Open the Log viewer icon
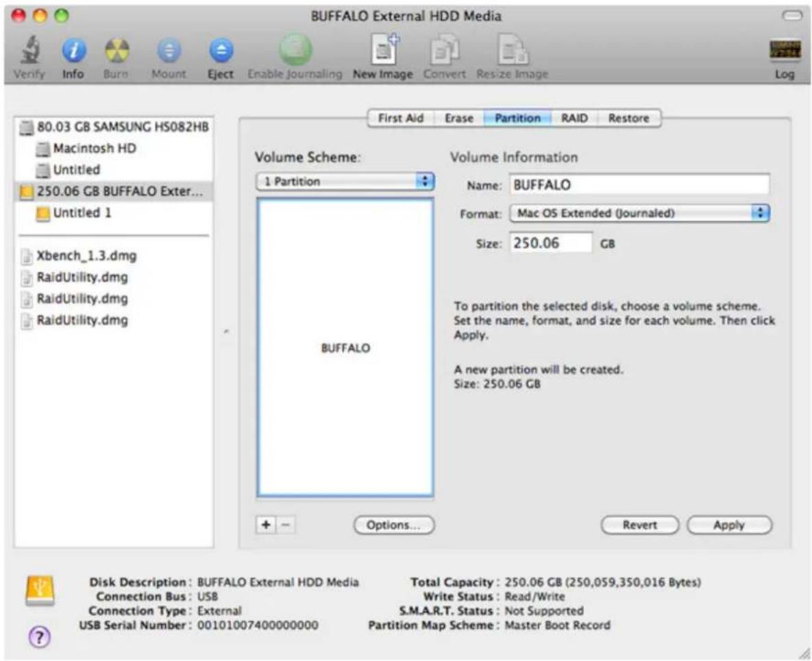Screen dimensions: 812x661 tap(785, 51)
